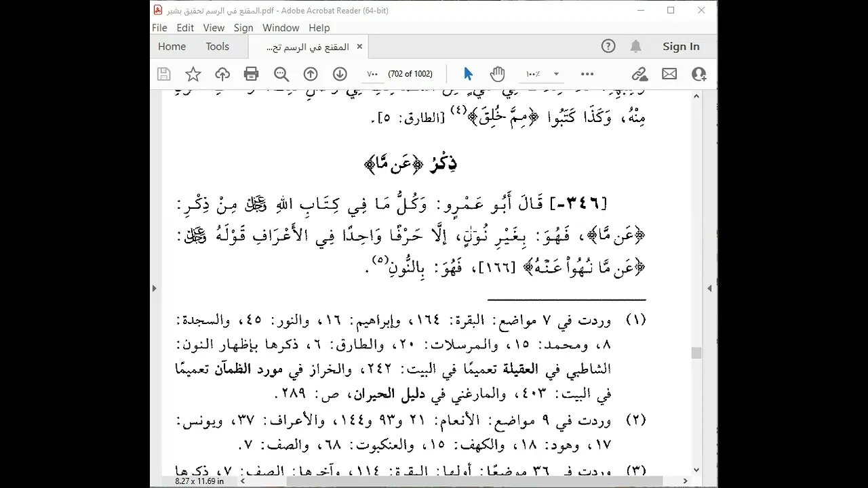This screenshot has height=488, width=868.
Task: Open the Edit menu
Action: [185, 28]
